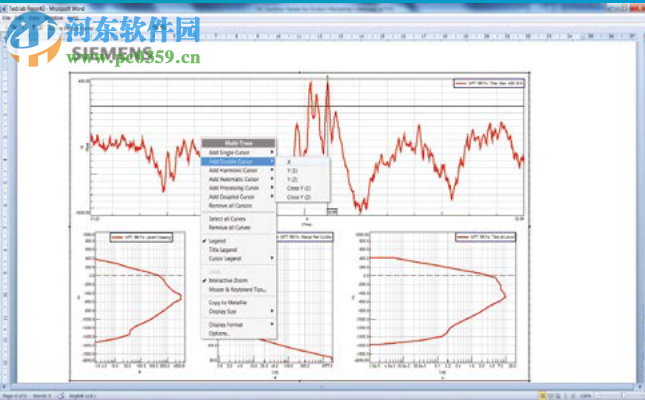Switch to Print Layout view in status bar
Screen dimensions: 645x400
(x=543, y=396)
